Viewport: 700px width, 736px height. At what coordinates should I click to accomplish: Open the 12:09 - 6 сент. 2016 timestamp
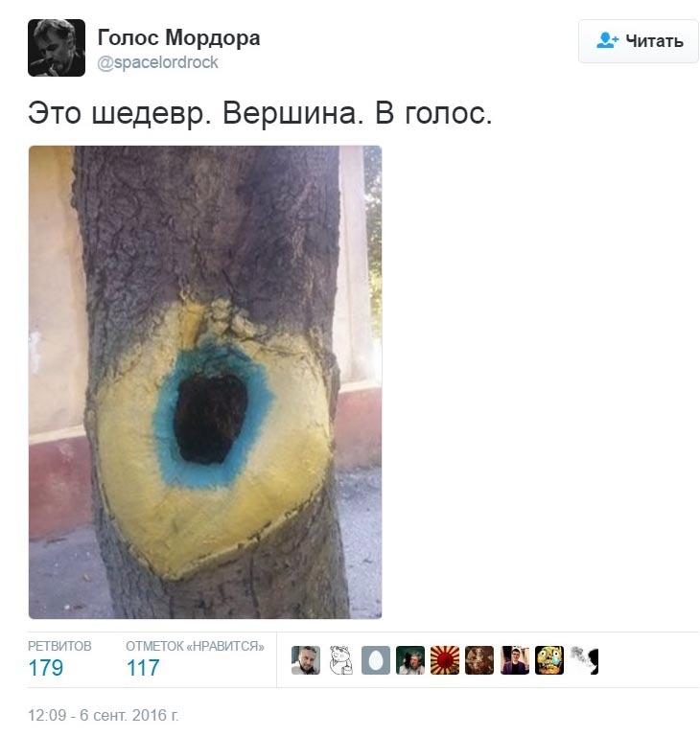click(104, 715)
